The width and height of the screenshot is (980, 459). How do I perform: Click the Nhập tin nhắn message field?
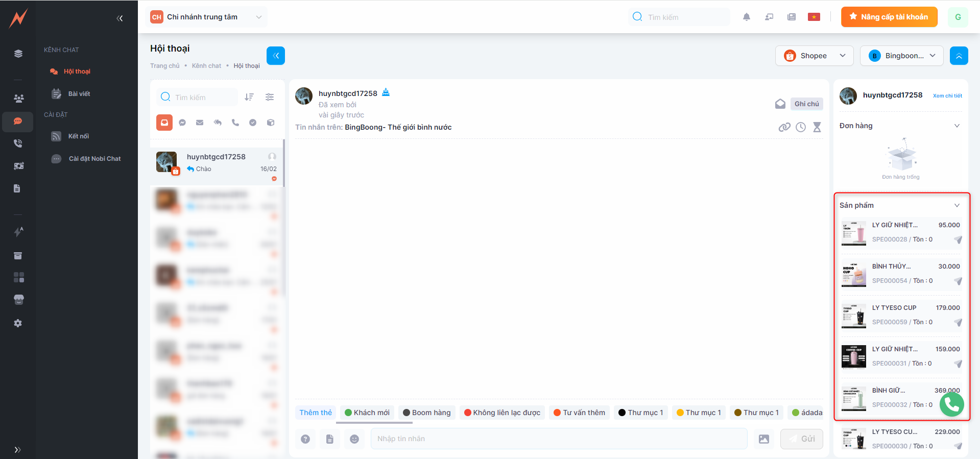pyautogui.click(x=558, y=439)
